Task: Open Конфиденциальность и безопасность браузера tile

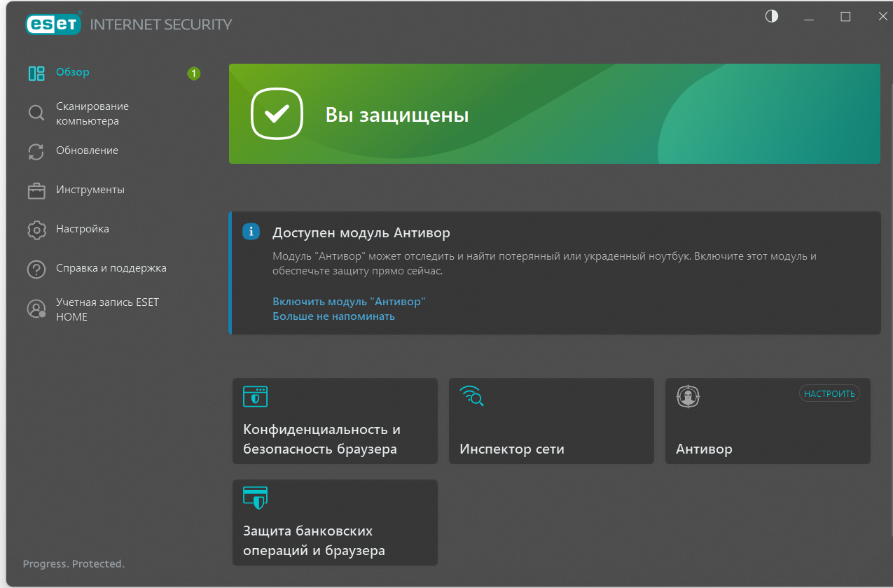Action: (x=335, y=421)
